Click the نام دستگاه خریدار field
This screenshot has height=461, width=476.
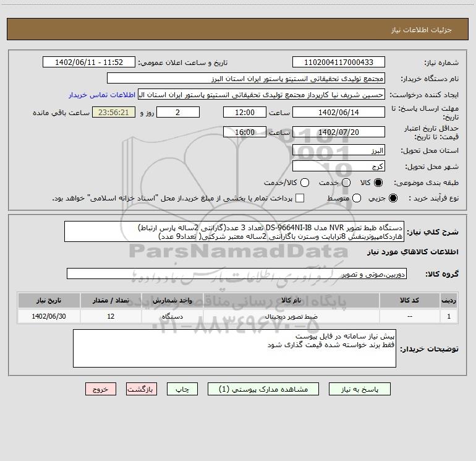[x=246, y=79]
